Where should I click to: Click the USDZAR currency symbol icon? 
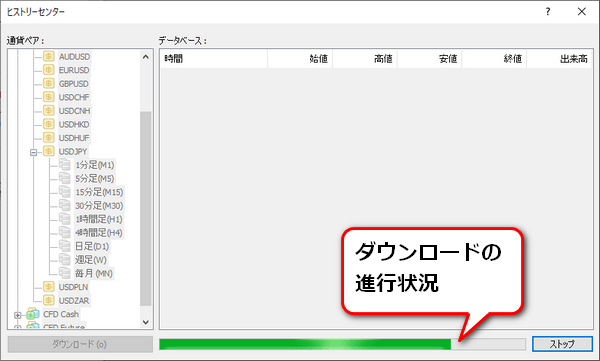click(49, 301)
